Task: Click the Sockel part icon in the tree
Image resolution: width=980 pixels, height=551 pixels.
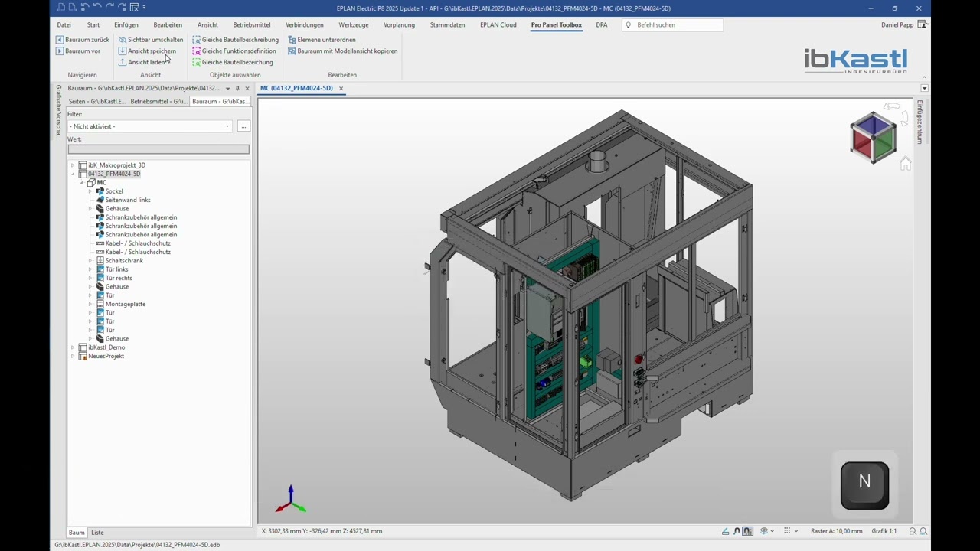Action: tap(100, 191)
